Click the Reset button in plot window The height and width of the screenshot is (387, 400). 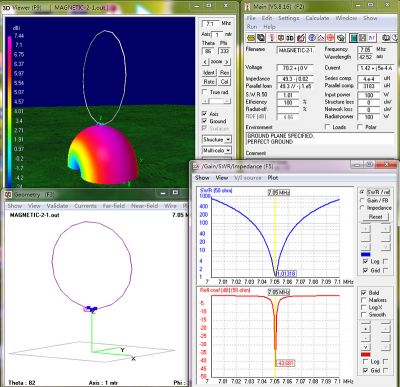coord(375,217)
